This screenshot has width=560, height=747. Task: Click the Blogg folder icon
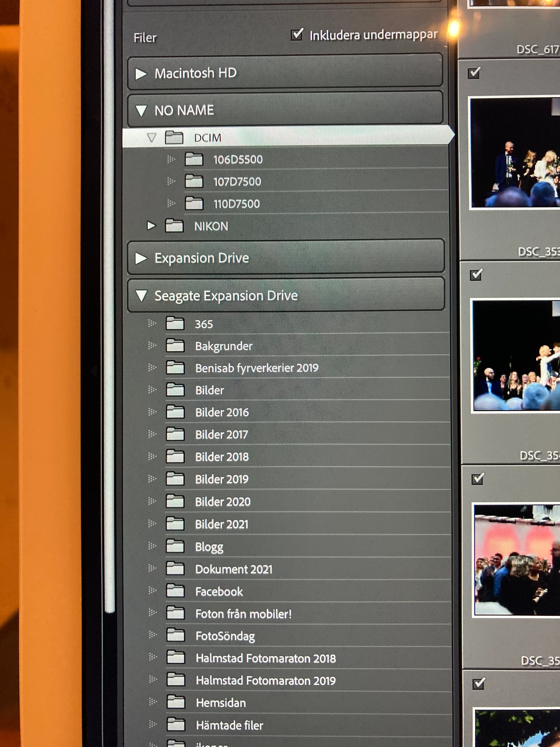click(175, 546)
